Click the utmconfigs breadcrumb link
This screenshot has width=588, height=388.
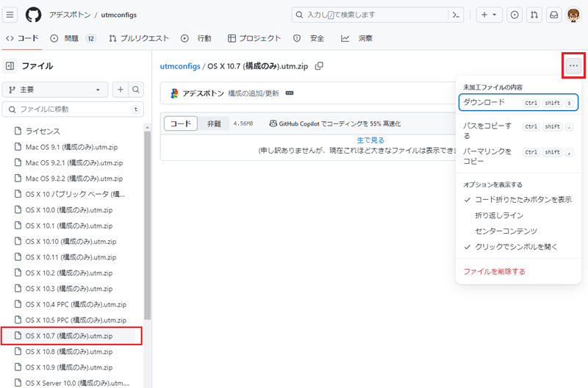point(180,66)
